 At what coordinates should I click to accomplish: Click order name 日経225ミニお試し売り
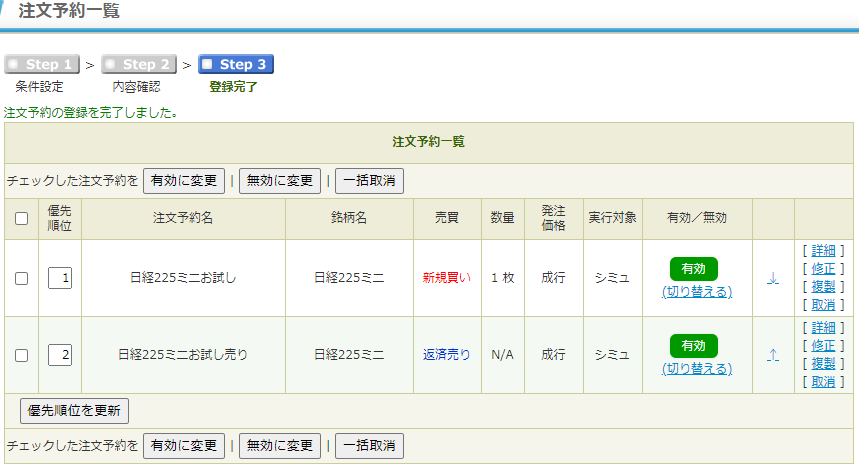point(183,355)
